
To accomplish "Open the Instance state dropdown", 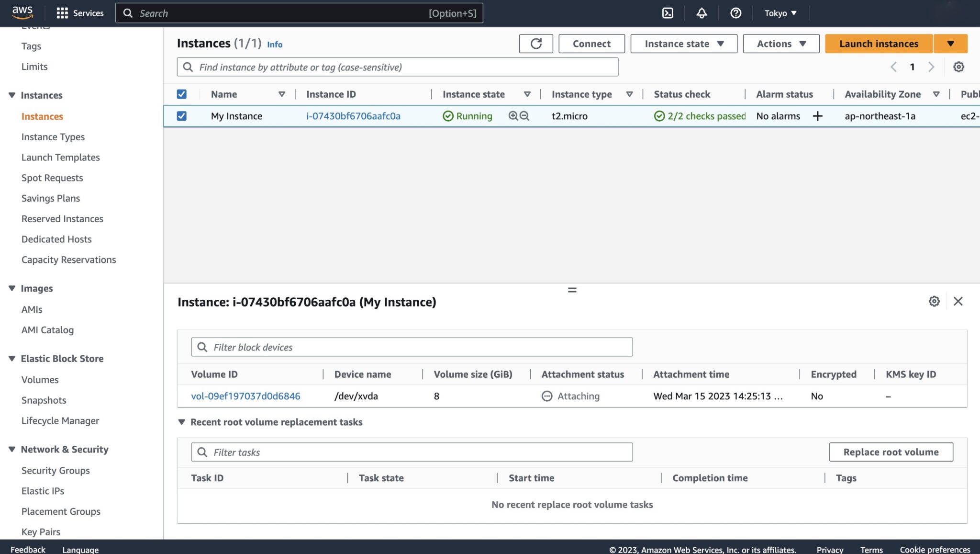I will pos(683,43).
